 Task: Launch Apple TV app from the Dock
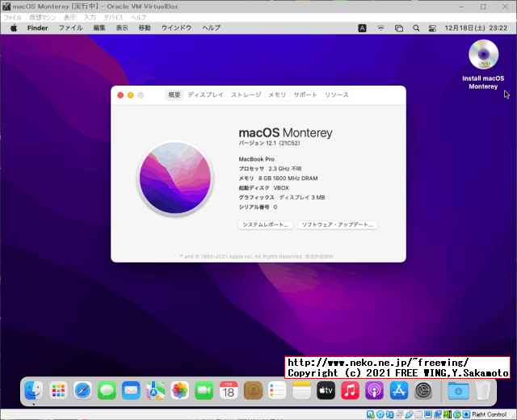pos(326,391)
